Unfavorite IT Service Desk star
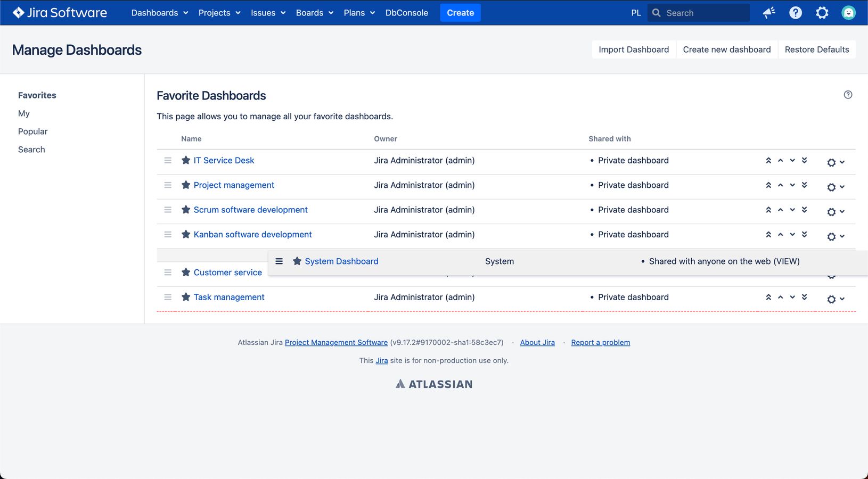Screen dimensions: 868x479 [x=186, y=160]
